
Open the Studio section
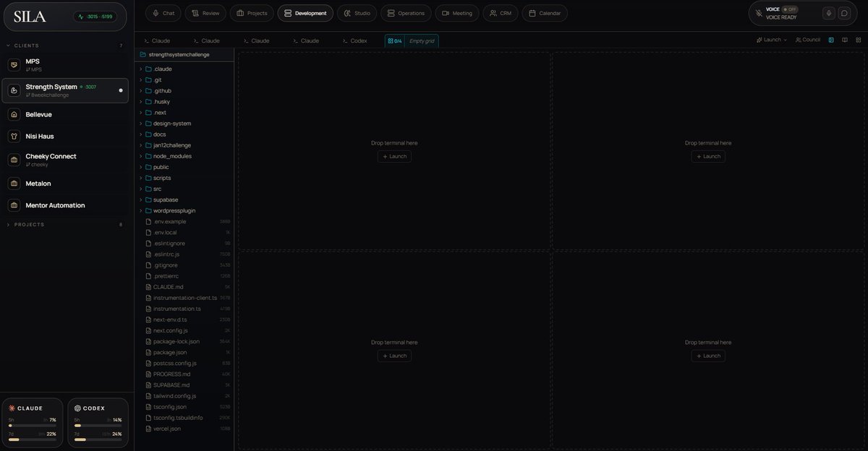click(357, 13)
